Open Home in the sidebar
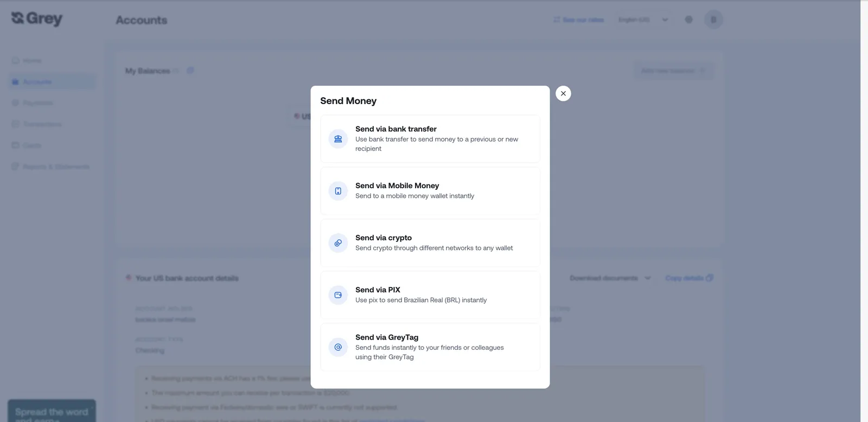868x422 pixels. [52, 61]
